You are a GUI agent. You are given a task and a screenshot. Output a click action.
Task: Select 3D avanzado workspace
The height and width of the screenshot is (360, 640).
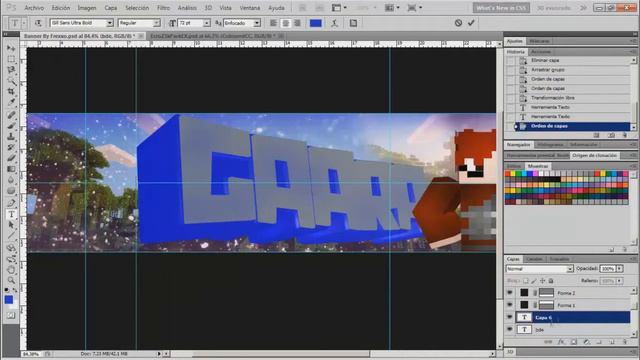[554, 8]
